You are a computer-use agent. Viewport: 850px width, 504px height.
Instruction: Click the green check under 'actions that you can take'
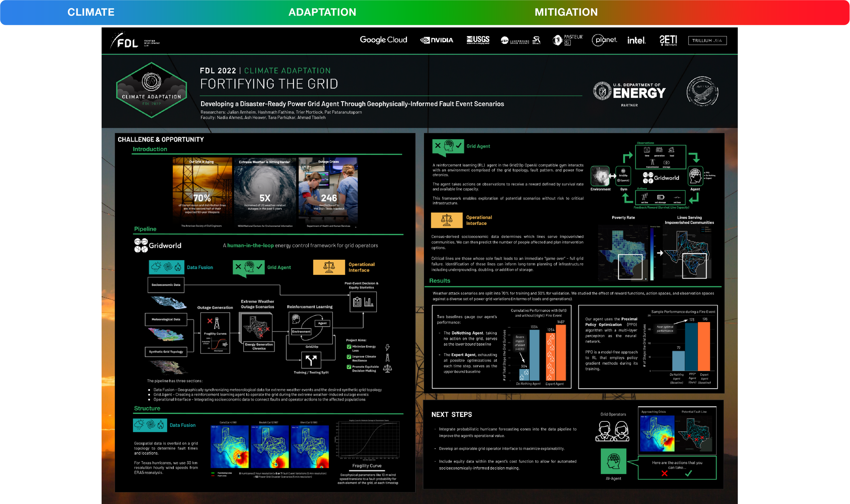pos(688,473)
